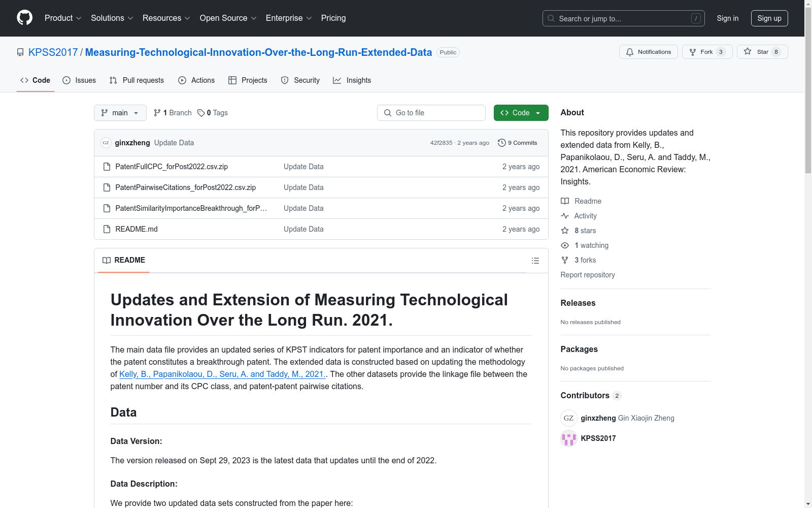Click the GitHub logo icon
812x508 pixels.
(x=24, y=18)
